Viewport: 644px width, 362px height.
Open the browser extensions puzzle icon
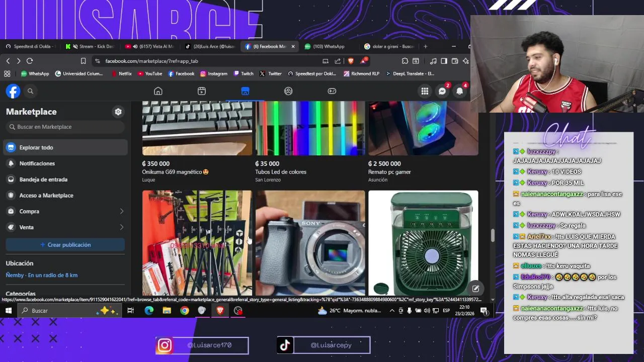405,61
